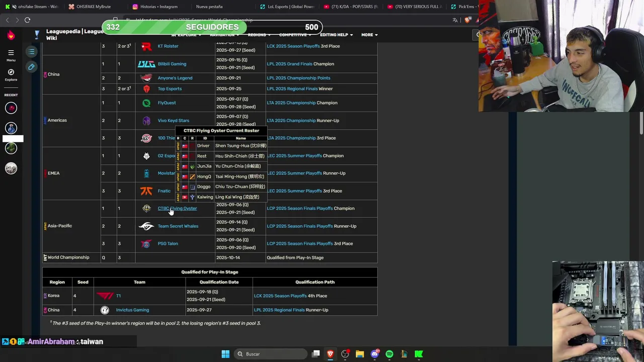This screenshot has height=362, width=644.
Task: Expand the COMPETITIVE dropdown menu
Action: click(x=295, y=35)
